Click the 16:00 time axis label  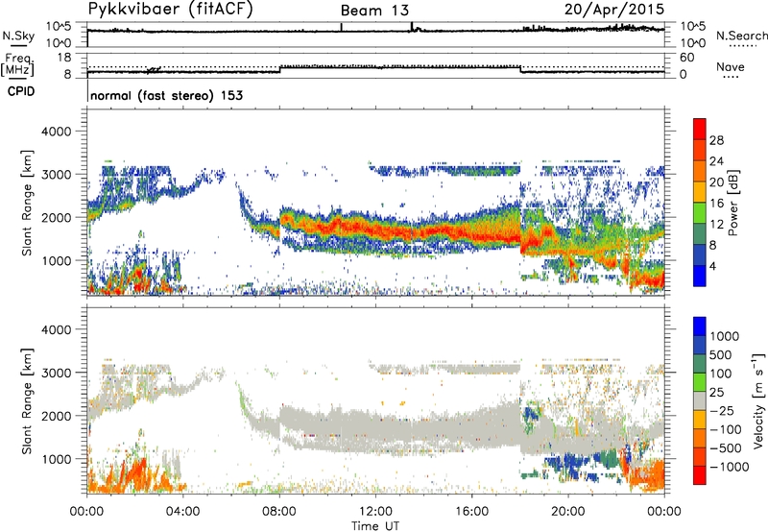click(471, 512)
